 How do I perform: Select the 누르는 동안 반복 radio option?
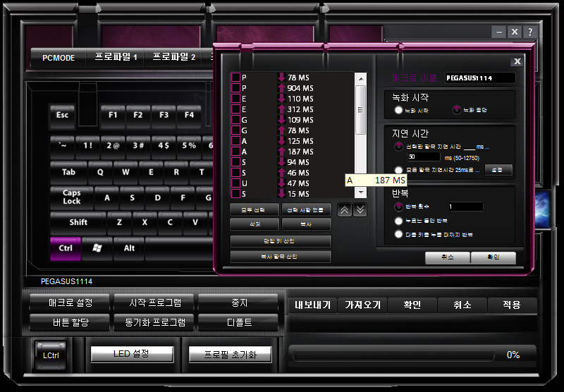tap(398, 221)
